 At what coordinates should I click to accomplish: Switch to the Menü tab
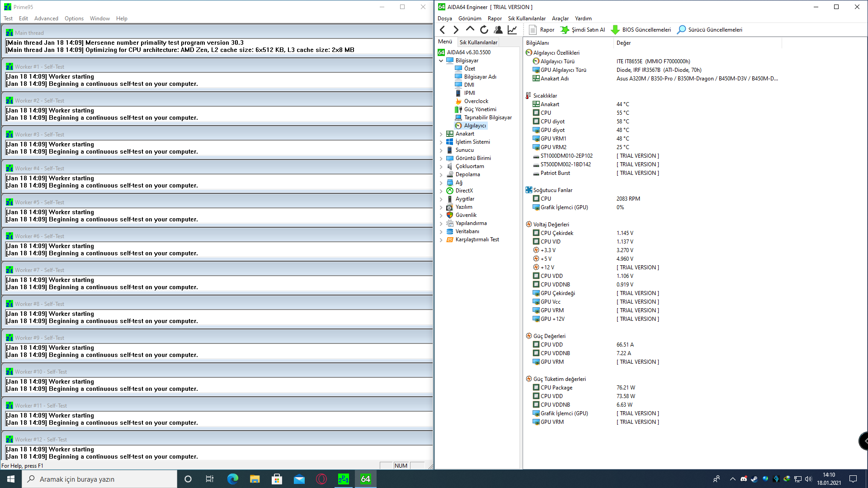pos(445,42)
